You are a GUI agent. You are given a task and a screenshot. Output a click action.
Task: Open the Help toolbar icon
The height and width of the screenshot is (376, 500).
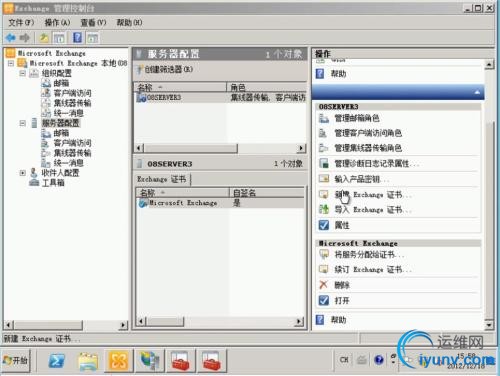click(77, 38)
